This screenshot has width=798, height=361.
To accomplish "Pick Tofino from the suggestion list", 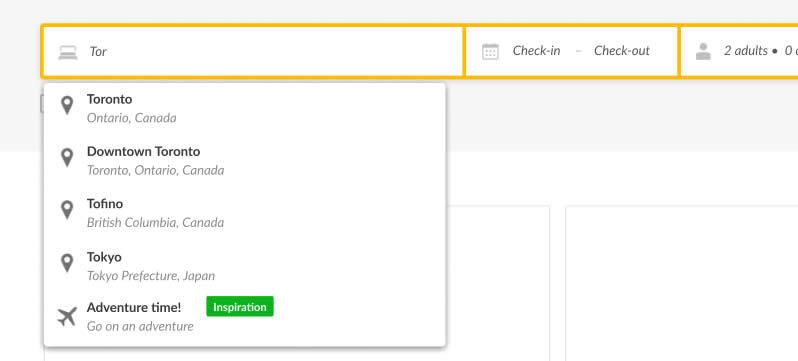I will (x=245, y=213).
